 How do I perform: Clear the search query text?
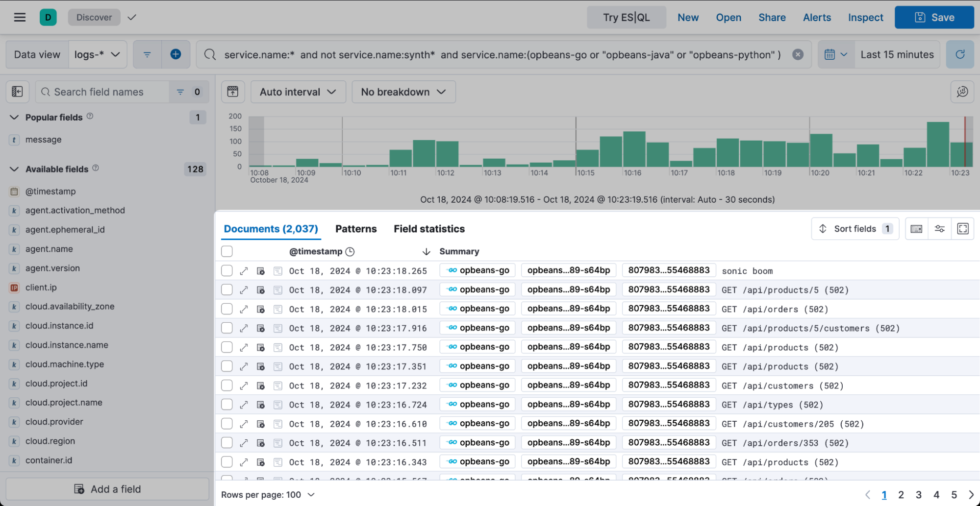point(798,54)
